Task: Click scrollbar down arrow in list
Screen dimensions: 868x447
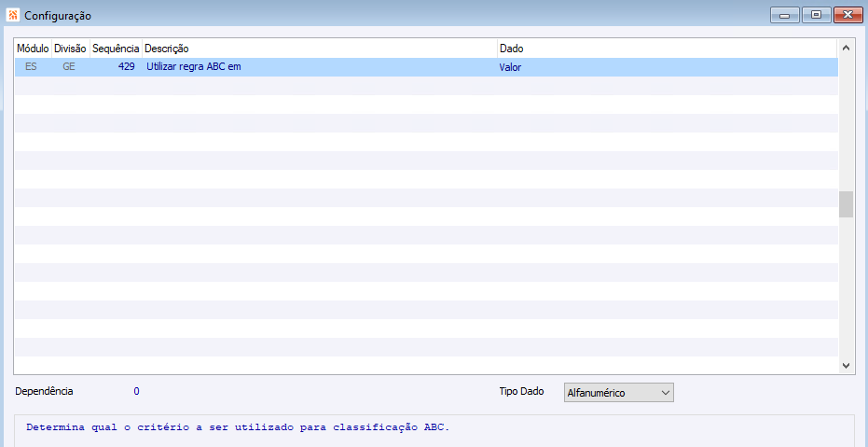Action: click(846, 365)
